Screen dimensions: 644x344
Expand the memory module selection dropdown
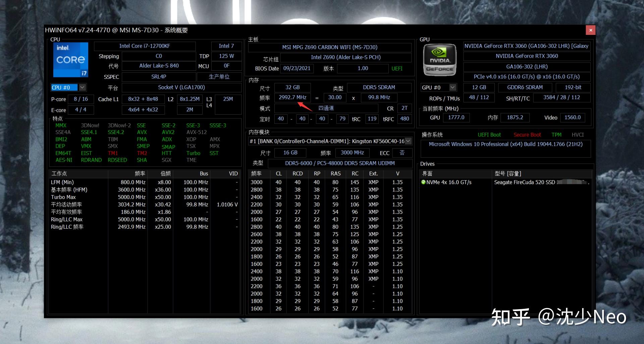[408, 141]
